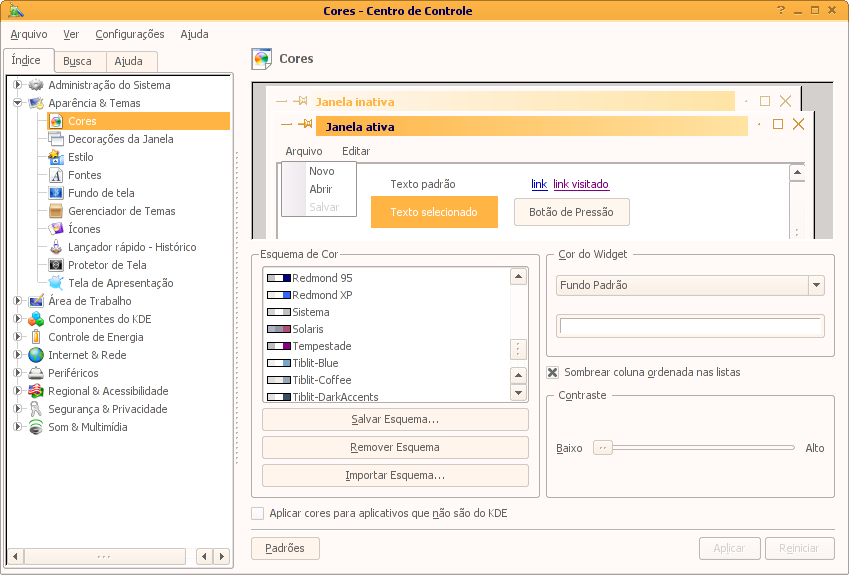Click the Som & Multimídia icon
849x575 pixels.
tap(36, 427)
